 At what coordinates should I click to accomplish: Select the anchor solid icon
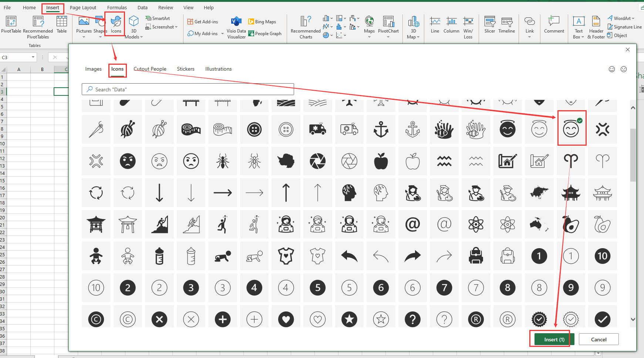[x=381, y=130]
